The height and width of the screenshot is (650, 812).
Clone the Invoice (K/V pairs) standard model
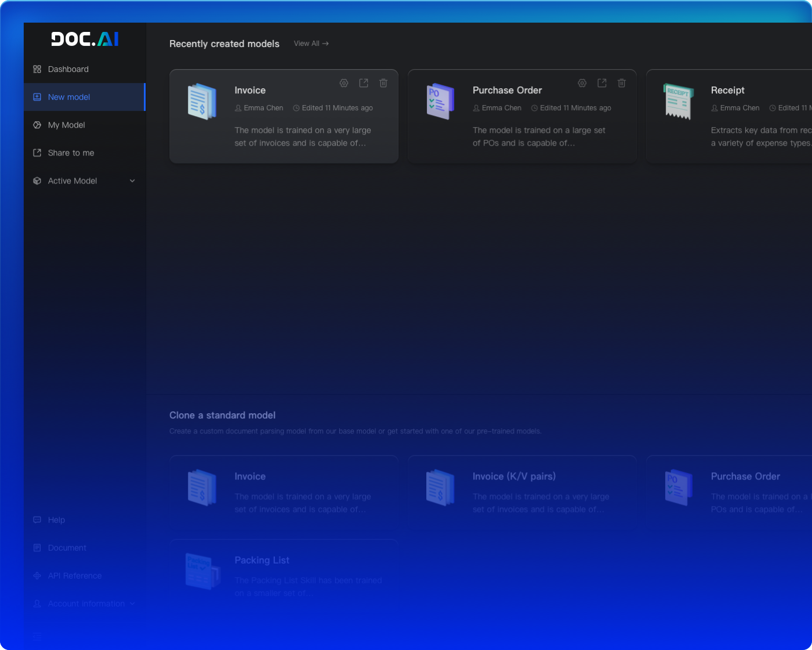click(x=522, y=492)
